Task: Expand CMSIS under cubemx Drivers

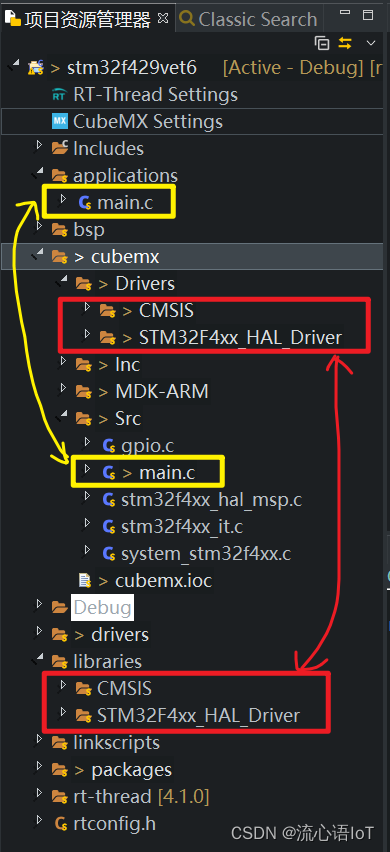Action: [x=86, y=308]
